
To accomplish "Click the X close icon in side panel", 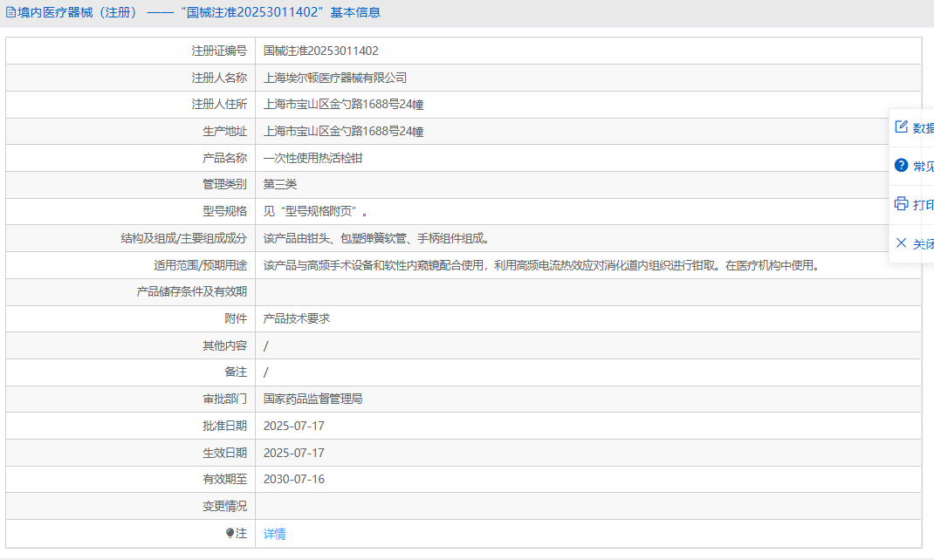I will [902, 243].
